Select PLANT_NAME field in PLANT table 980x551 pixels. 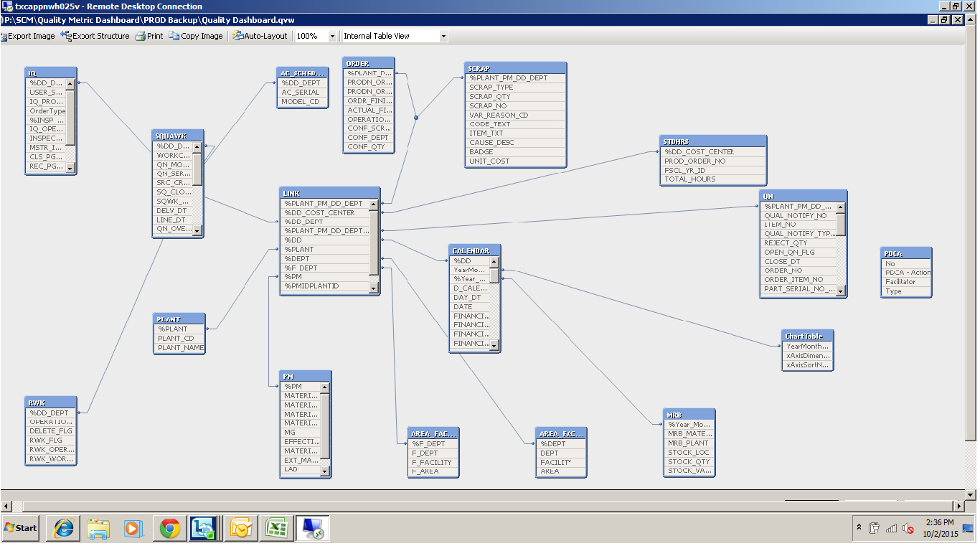[179, 348]
